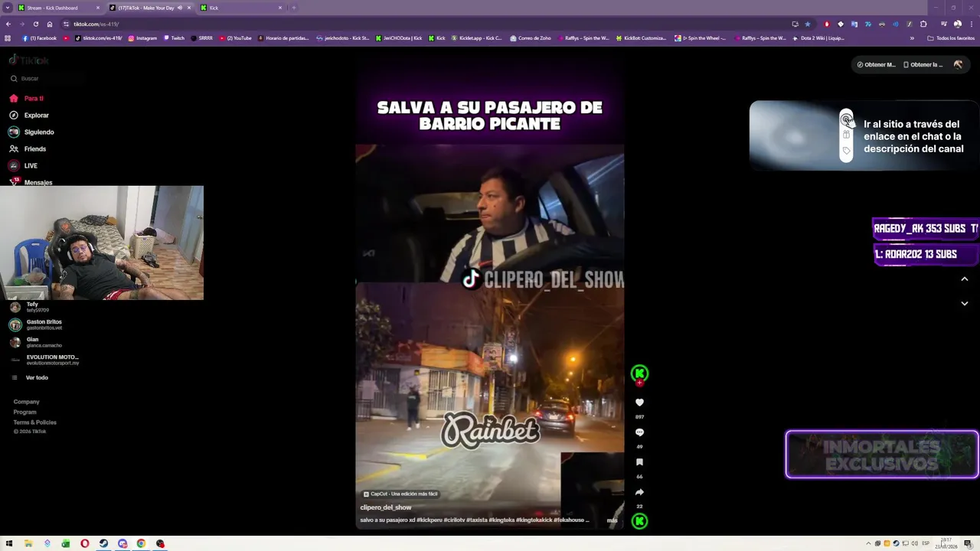Click the 'Obtener la ...' button
The height and width of the screenshot is (551, 980).
tap(923, 65)
